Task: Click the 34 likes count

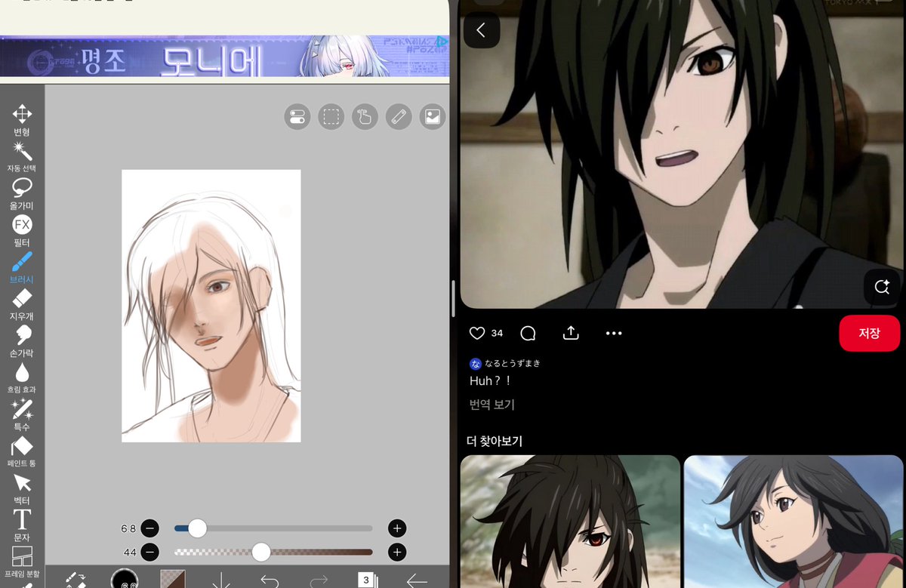Action: tap(497, 333)
